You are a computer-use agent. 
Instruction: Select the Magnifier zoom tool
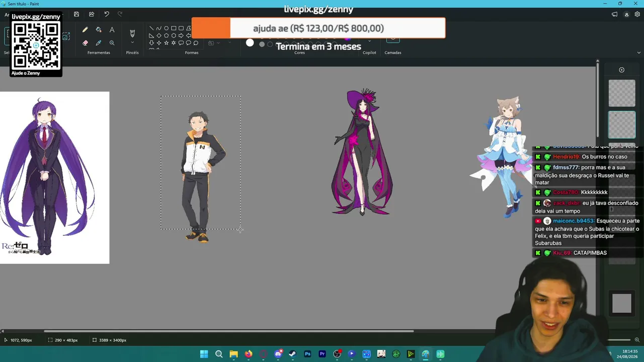coord(112,43)
